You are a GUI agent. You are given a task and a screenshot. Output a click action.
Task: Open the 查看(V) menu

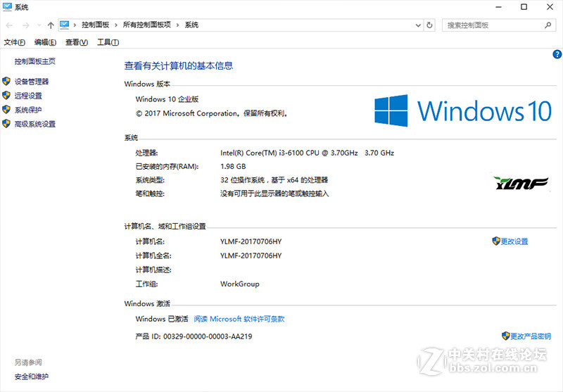point(77,42)
